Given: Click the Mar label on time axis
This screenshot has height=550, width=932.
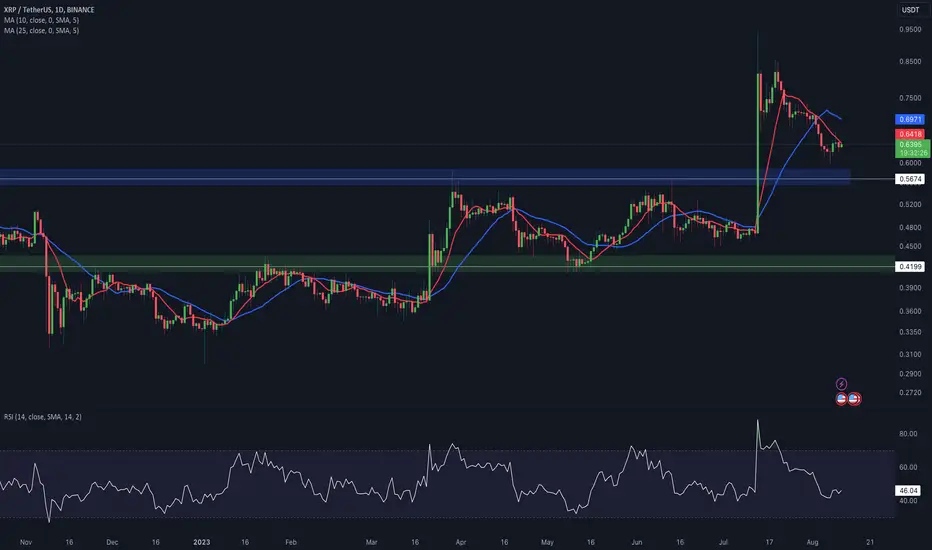Looking at the screenshot, I should click(371, 542).
